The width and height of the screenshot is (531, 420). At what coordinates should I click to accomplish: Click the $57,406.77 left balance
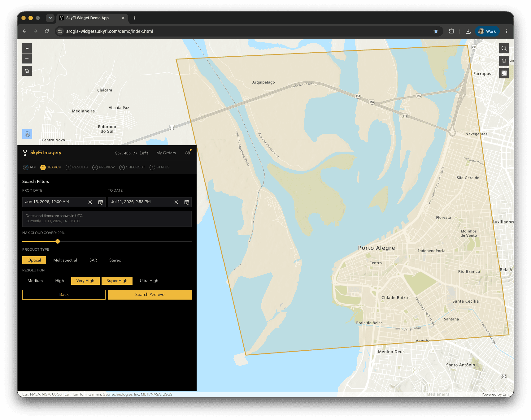coord(132,153)
